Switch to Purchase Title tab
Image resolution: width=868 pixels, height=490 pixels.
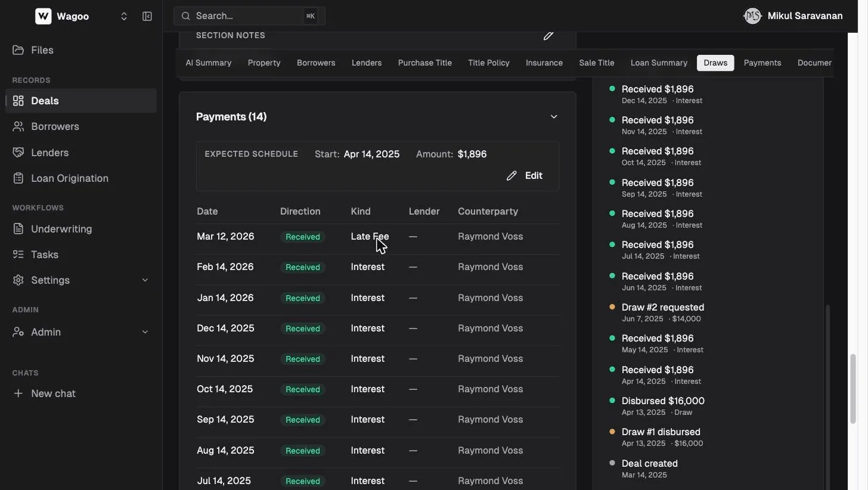tap(425, 63)
